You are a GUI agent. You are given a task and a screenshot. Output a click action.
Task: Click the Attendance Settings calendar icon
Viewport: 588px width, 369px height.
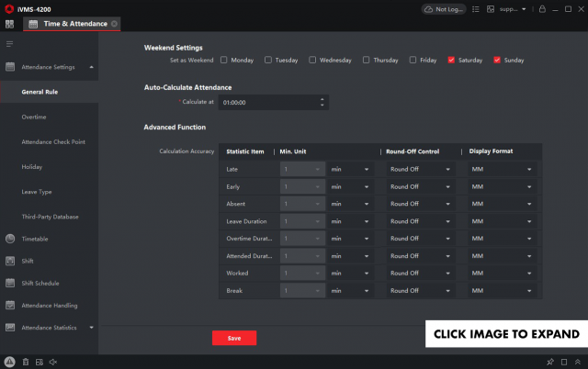[x=10, y=67]
